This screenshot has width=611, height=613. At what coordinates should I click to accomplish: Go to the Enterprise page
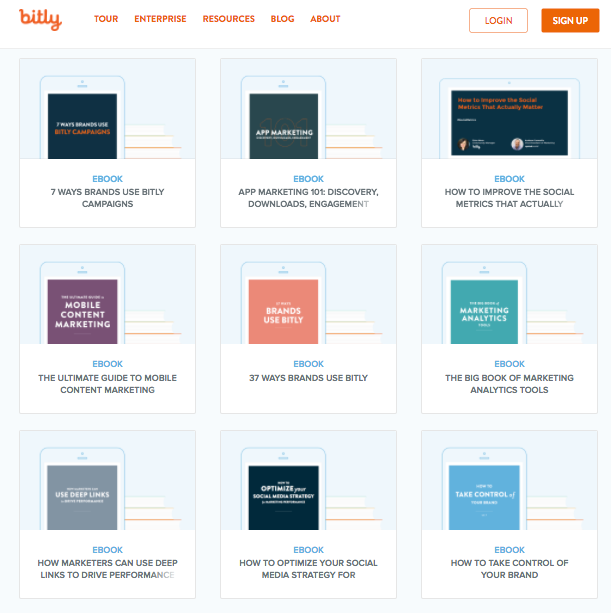(160, 19)
